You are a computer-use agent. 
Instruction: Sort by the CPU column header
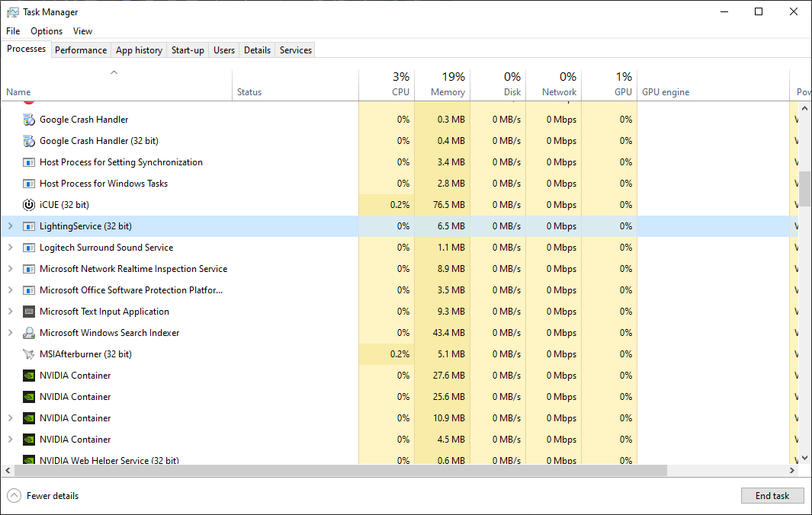[387, 85]
